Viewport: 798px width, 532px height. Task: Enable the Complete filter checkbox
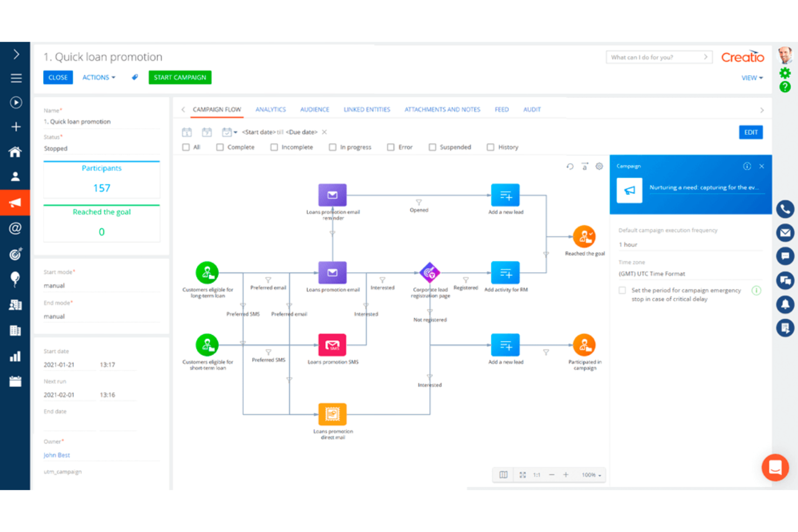click(x=220, y=147)
